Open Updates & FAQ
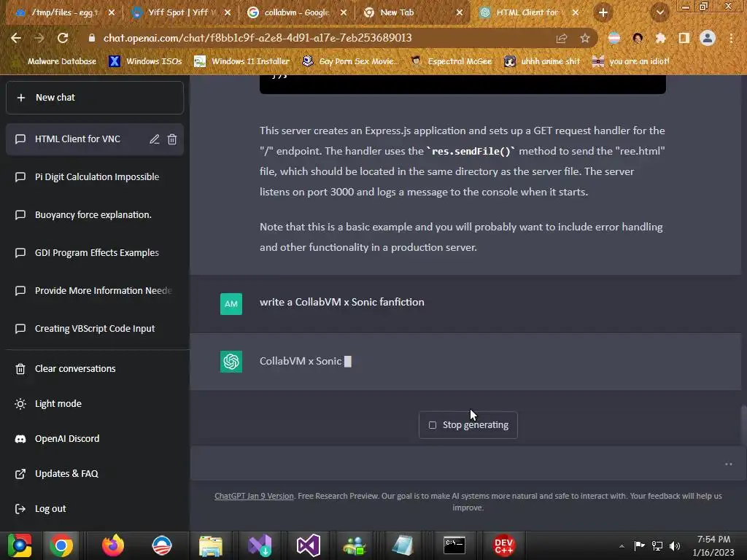This screenshot has height=560, width=747. 95,474
